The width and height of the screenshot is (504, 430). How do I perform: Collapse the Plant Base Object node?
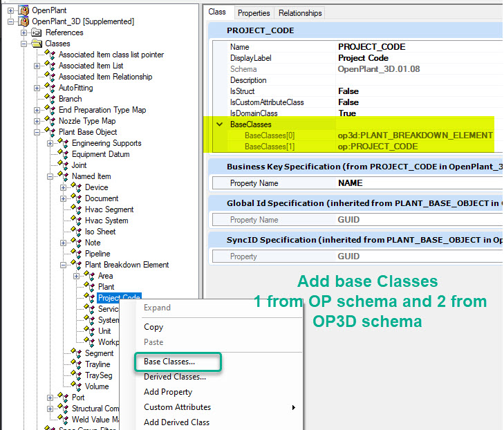point(37,133)
